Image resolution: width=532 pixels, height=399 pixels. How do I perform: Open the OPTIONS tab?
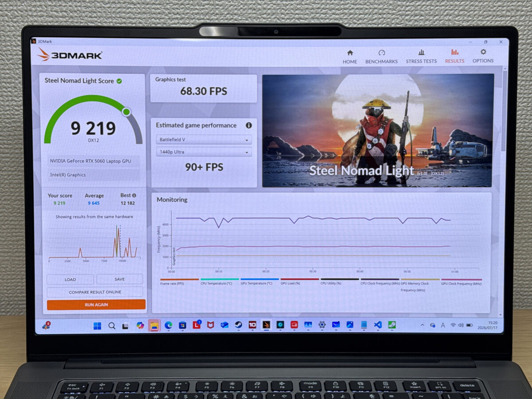click(483, 56)
